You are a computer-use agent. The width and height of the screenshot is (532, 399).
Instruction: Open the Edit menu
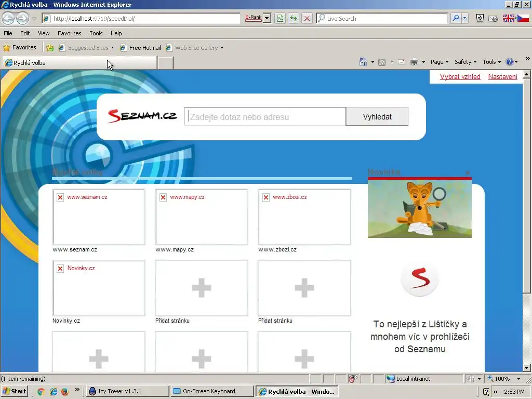[25, 33]
